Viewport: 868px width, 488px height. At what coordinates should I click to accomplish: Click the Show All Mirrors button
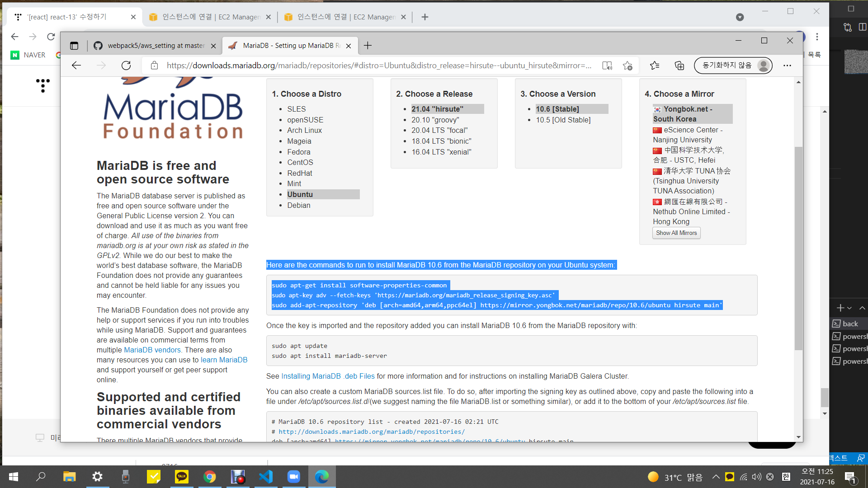pos(676,233)
